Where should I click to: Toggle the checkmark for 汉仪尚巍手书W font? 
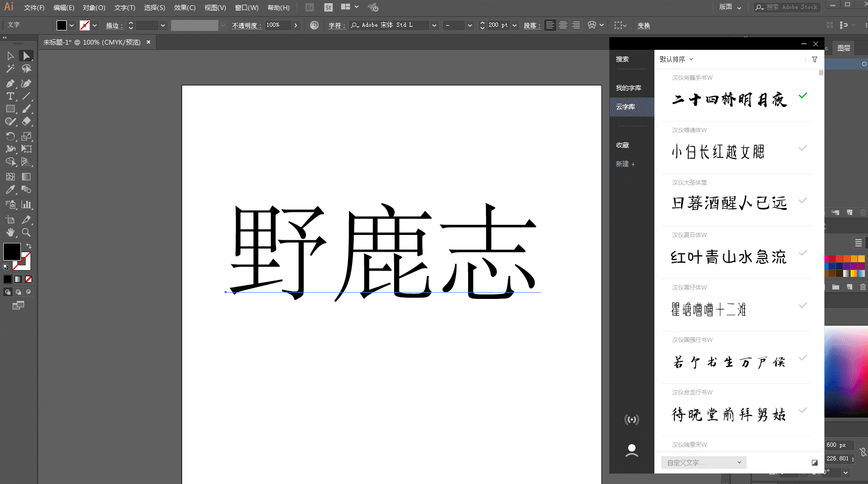pyautogui.click(x=803, y=95)
